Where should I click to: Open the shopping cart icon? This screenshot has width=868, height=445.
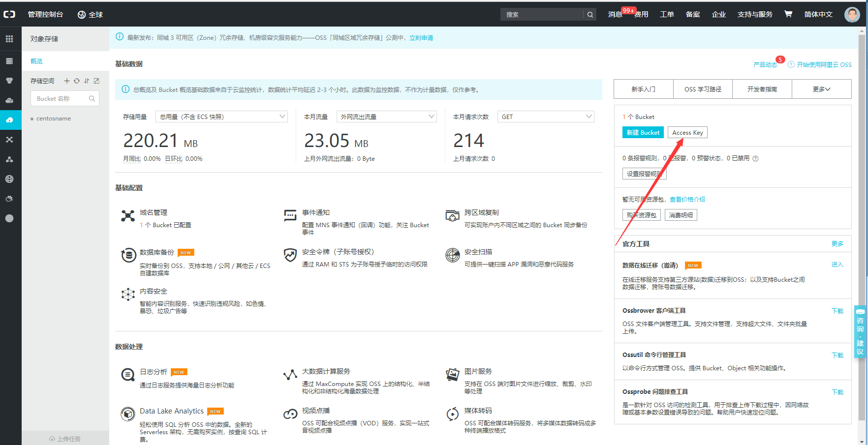click(788, 14)
